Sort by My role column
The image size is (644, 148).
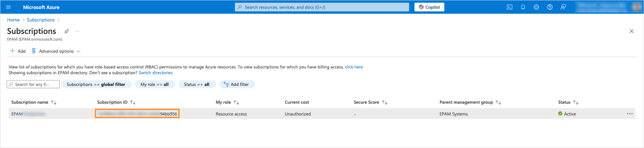pyautogui.click(x=227, y=102)
